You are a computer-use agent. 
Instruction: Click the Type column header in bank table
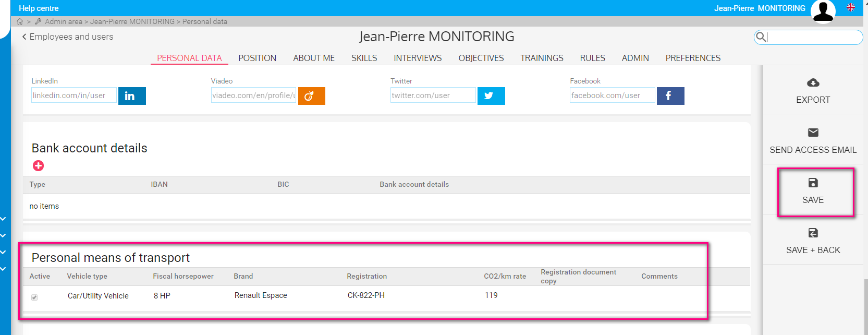coord(38,184)
